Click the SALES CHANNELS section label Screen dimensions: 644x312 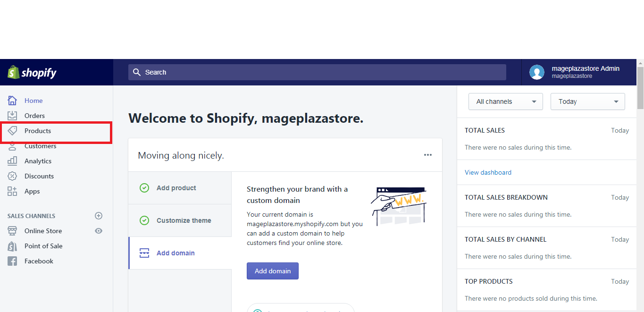31,216
